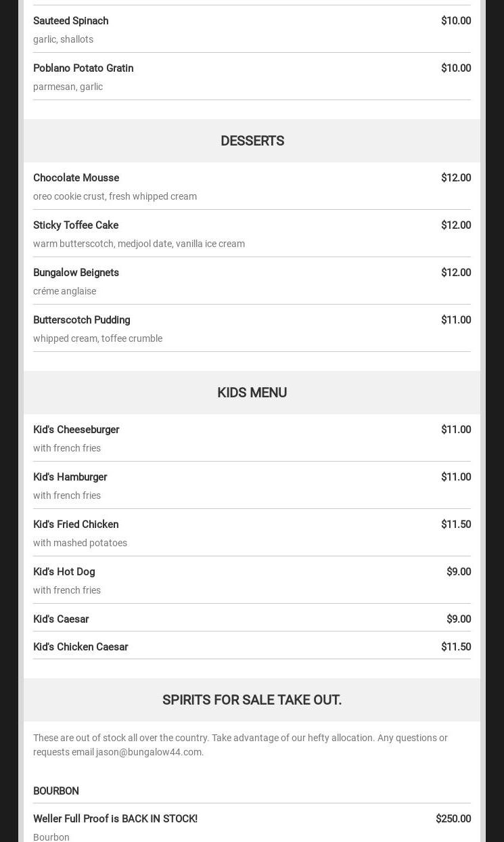Image resolution: width=504 pixels, height=842 pixels.
Task: Open Weller Full Proof bourbon listing
Action: click(116, 819)
